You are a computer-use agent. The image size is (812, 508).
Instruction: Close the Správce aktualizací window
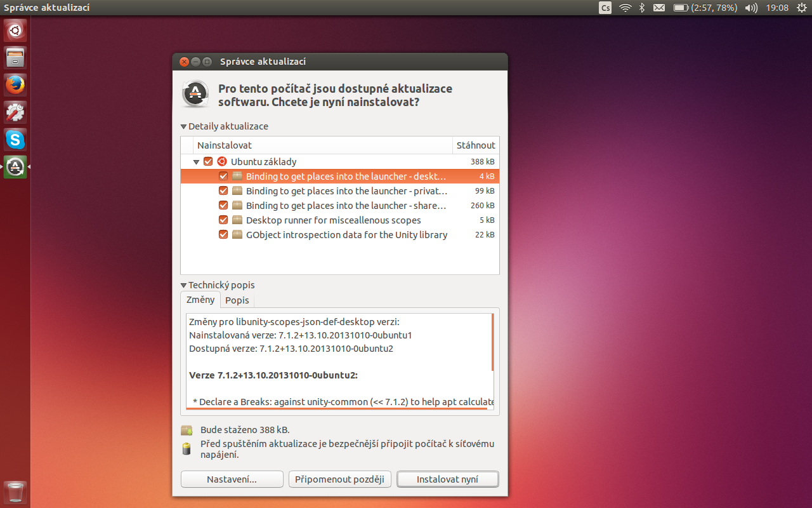[x=184, y=62]
